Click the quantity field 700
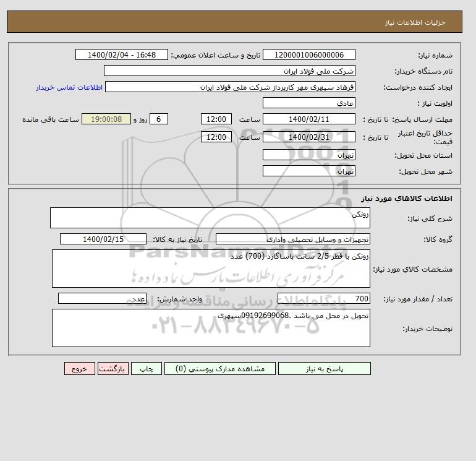Screen dimensions: 476x461 (324, 298)
